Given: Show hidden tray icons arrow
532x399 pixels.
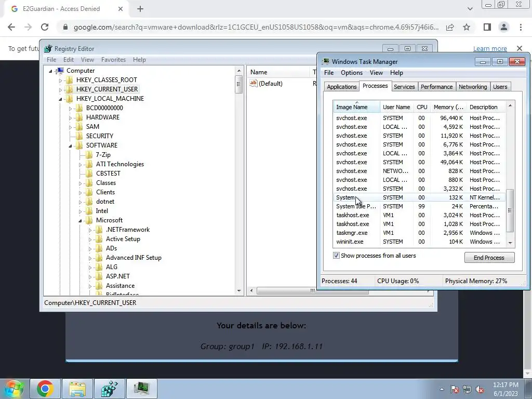Looking at the screenshot, I should click(x=442, y=389).
